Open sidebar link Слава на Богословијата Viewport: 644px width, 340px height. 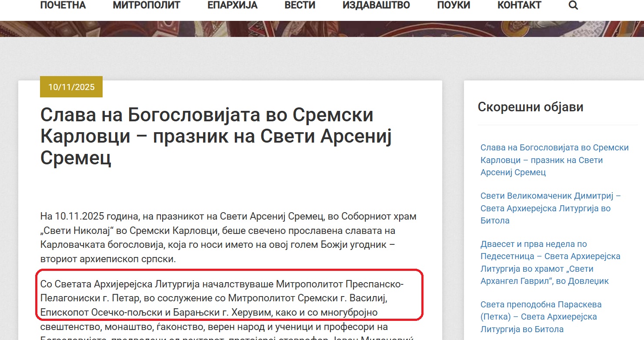pyautogui.click(x=554, y=160)
